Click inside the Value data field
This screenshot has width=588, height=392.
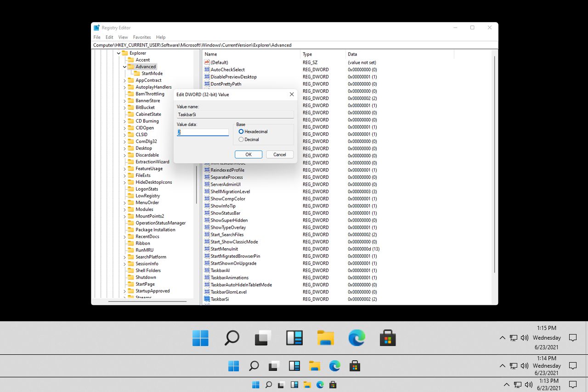click(x=202, y=132)
